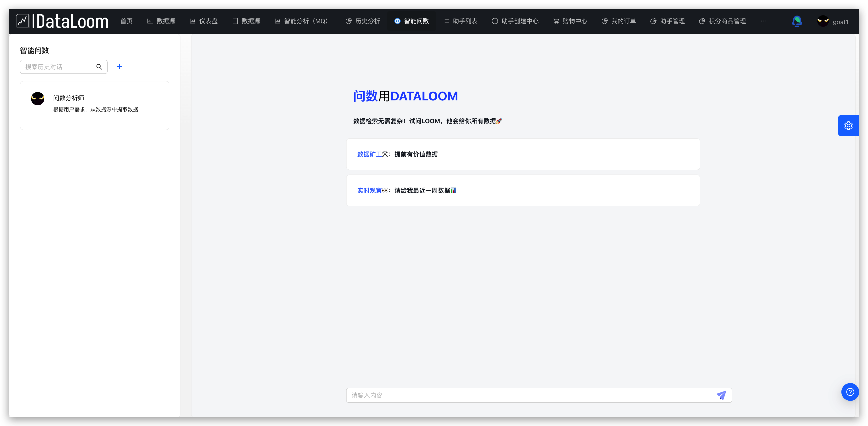Open the first 数据源 nav item with chart icon
The height and width of the screenshot is (426, 868).
coord(161,21)
